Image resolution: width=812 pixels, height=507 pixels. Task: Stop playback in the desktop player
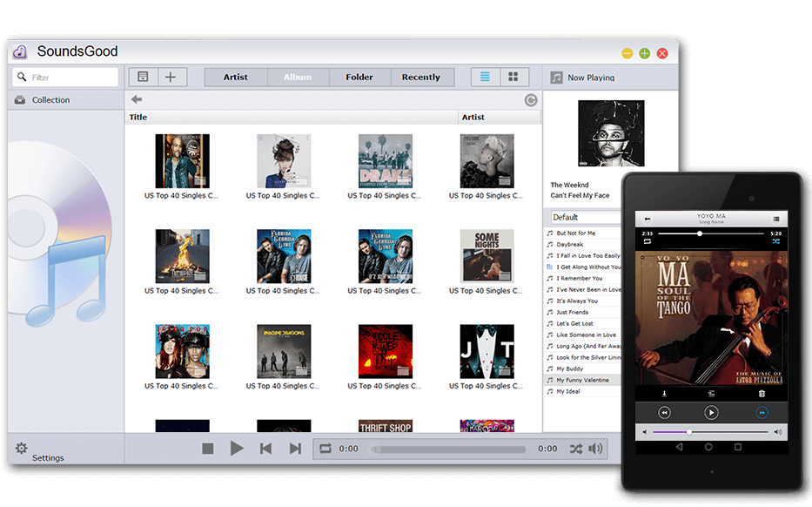pos(208,449)
